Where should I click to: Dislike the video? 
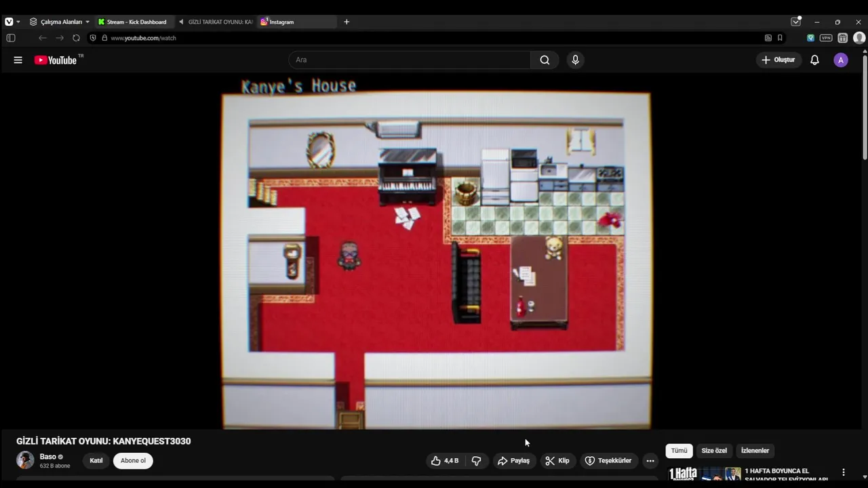(x=477, y=461)
